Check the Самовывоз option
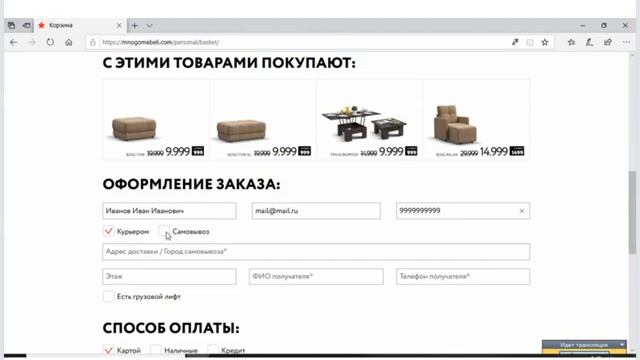640x360 pixels. pyautogui.click(x=164, y=231)
